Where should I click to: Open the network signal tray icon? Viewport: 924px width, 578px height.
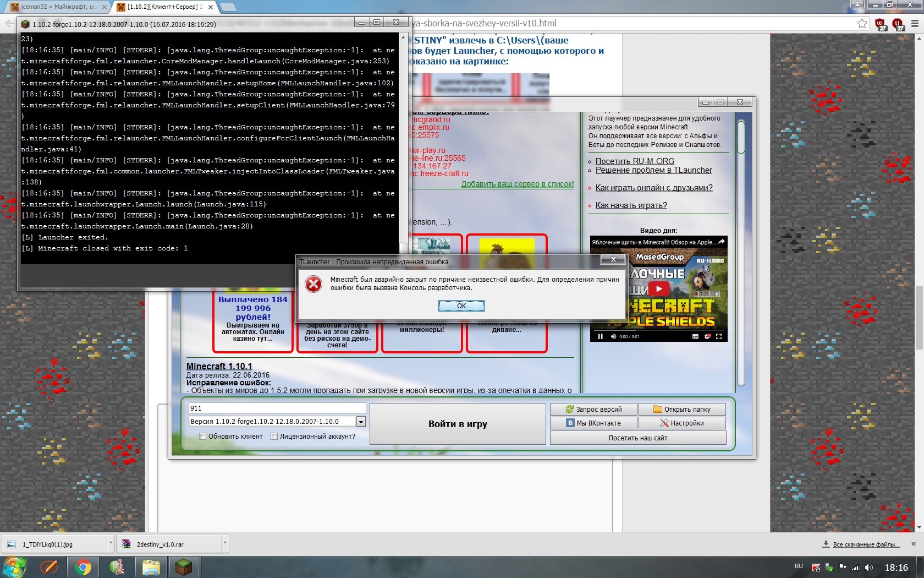tap(855, 568)
